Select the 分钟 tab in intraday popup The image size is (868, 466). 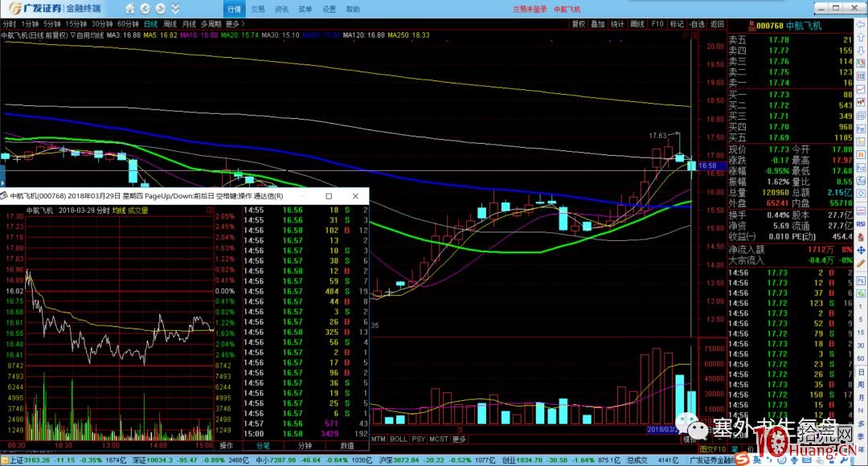(305, 446)
